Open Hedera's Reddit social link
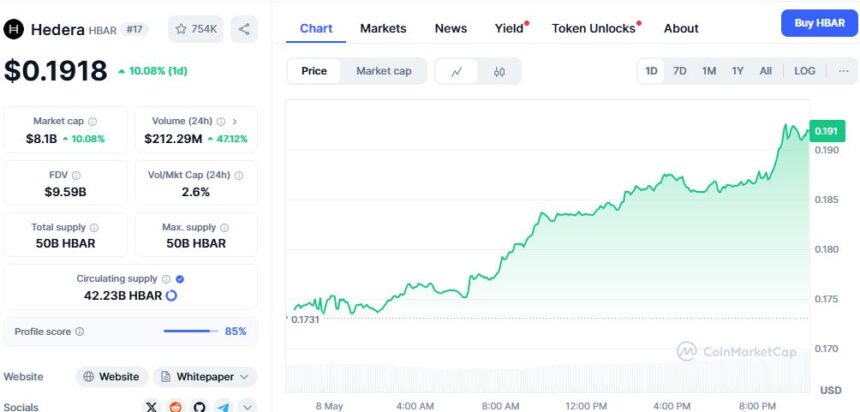This screenshot has height=412, width=860. pyautogui.click(x=176, y=407)
